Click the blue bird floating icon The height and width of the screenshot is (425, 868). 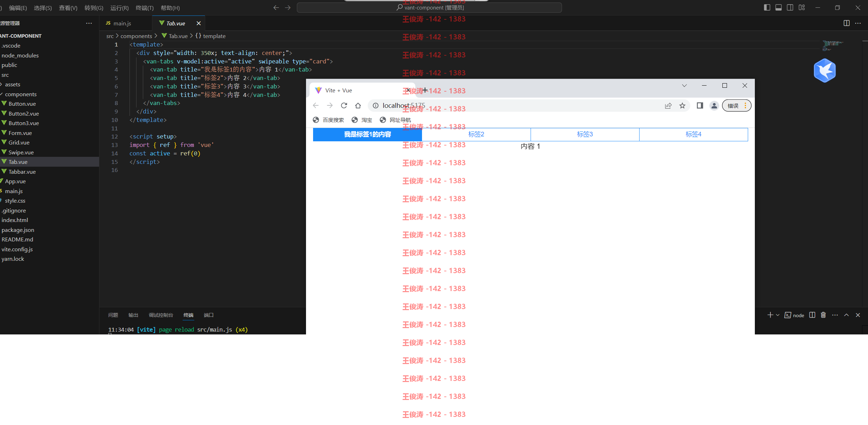825,70
